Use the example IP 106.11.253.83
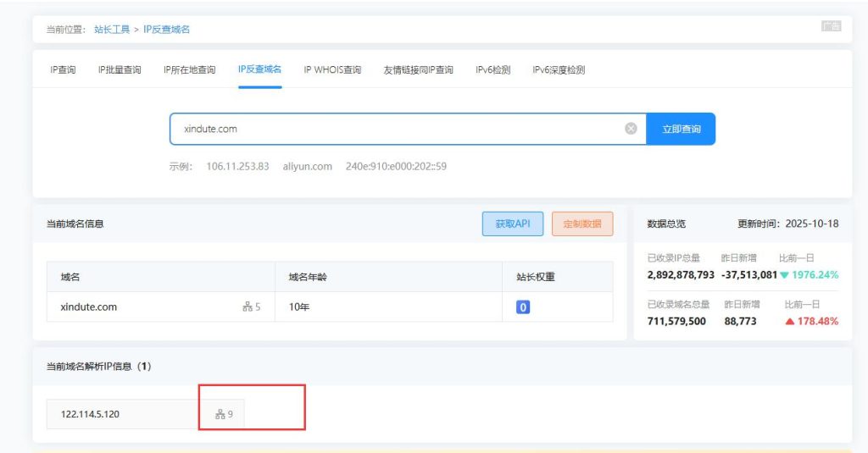This screenshot has width=868, height=453. click(237, 166)
